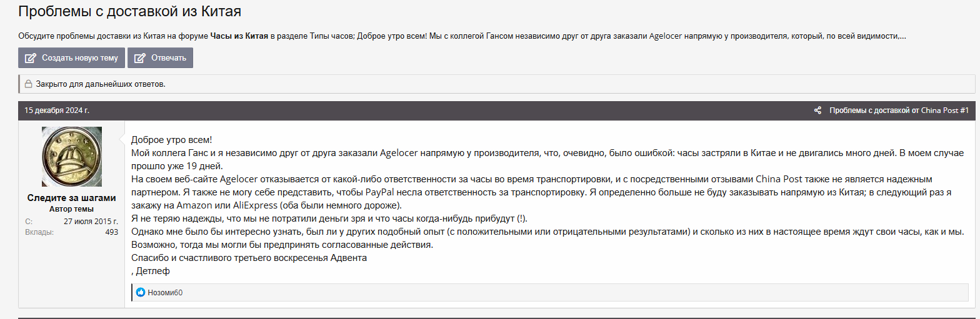Click 'Закрыто для дальнейших ответов.' notice text
This screenshot has width=980, height=319.
(101, 84)
